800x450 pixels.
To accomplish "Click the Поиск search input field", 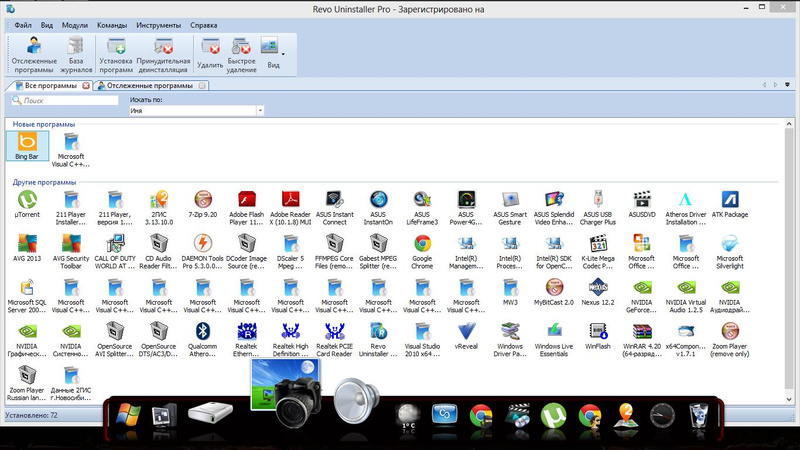I will (x=65, y=100).
